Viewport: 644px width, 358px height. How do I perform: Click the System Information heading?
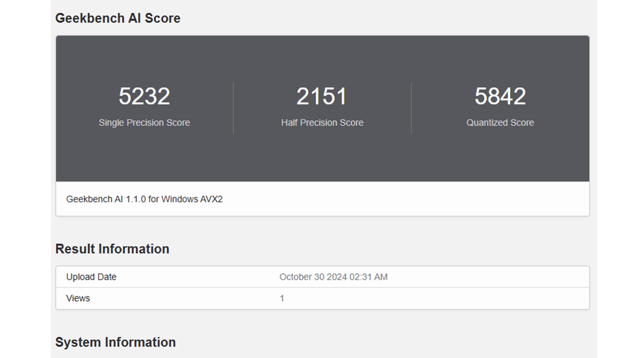115,342
